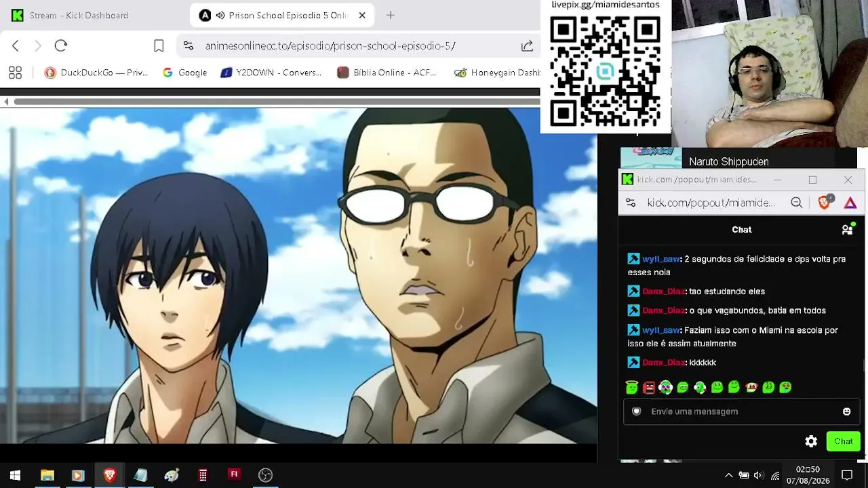Click the zoom magnifier in the popout window

(797, 203)
